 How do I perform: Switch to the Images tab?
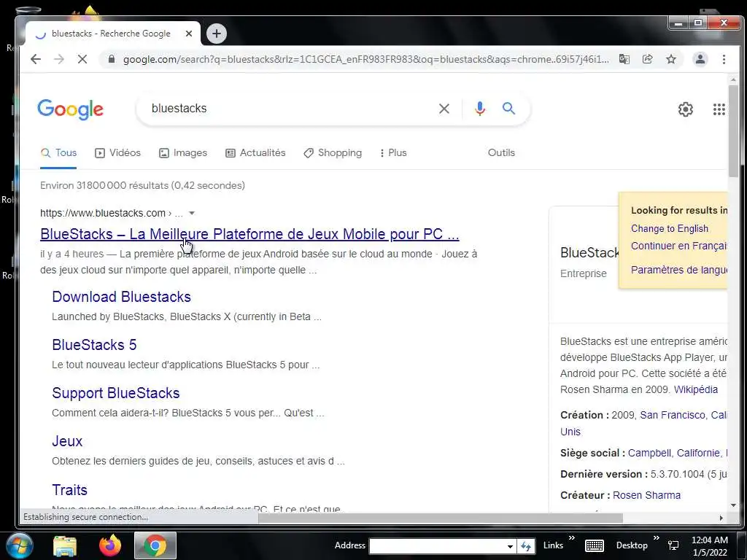[x=183, y=153]
